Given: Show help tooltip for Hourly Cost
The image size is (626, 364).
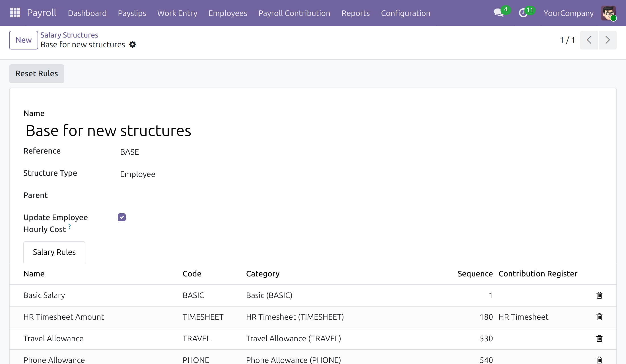Looking at the screenshot, I should tap(69, 227).
